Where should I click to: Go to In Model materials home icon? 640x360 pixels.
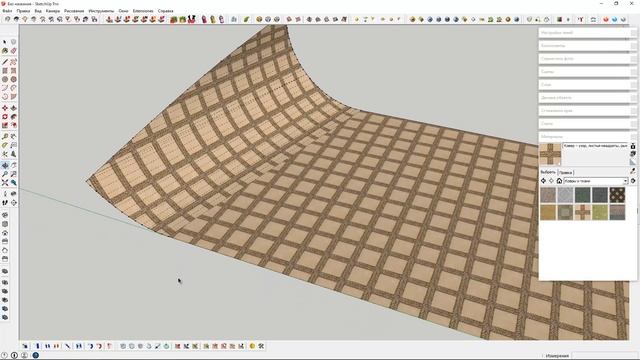(559, 181)
